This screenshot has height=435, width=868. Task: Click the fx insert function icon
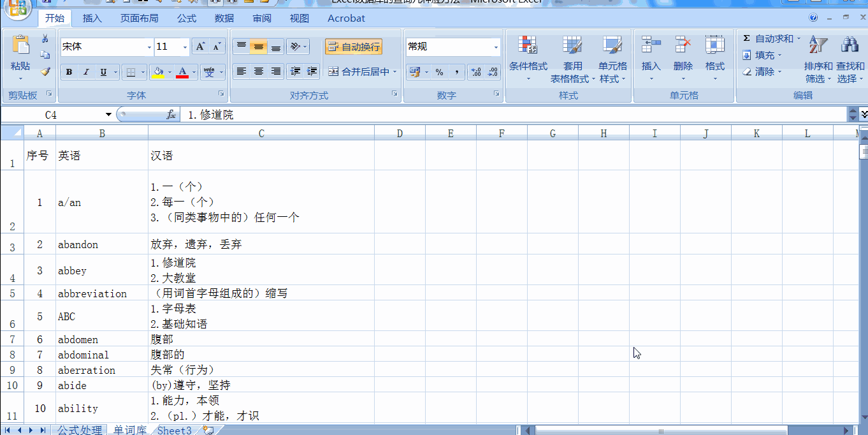click(171, 115)
